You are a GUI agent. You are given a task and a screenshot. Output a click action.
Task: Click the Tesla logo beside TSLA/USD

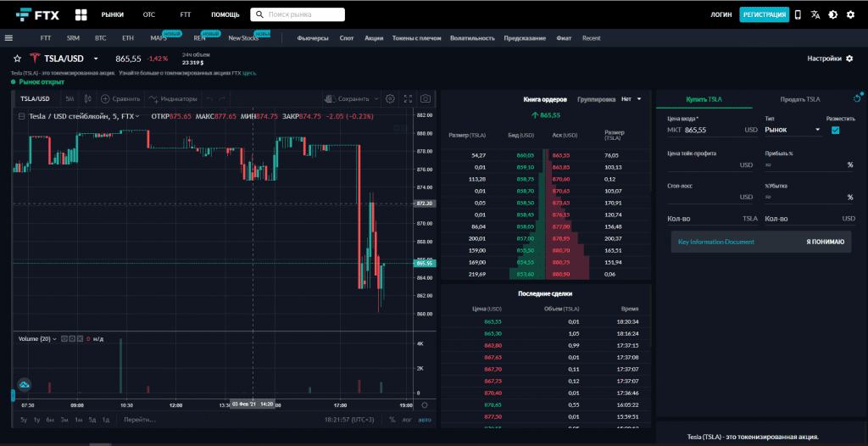(x=36, y=59)
